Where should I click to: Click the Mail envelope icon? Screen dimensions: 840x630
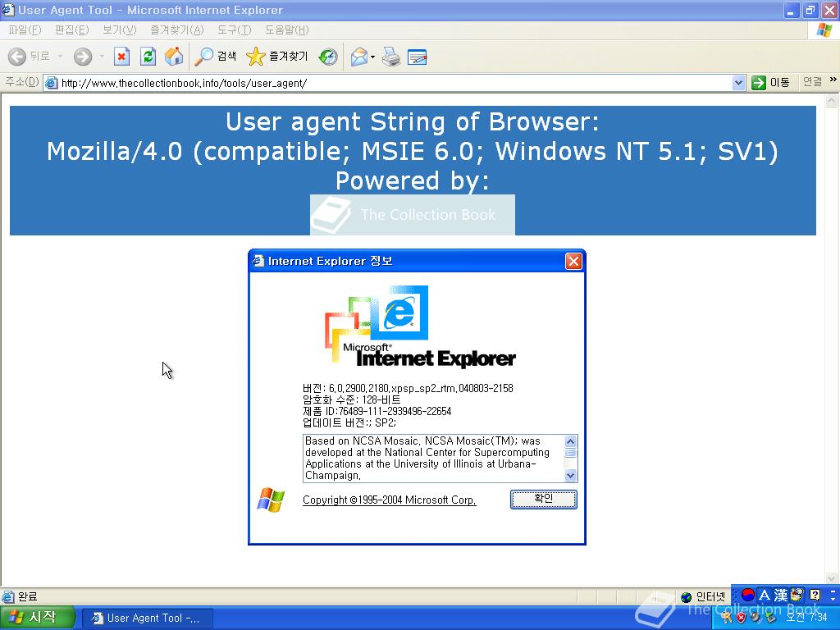pos(359,57)
